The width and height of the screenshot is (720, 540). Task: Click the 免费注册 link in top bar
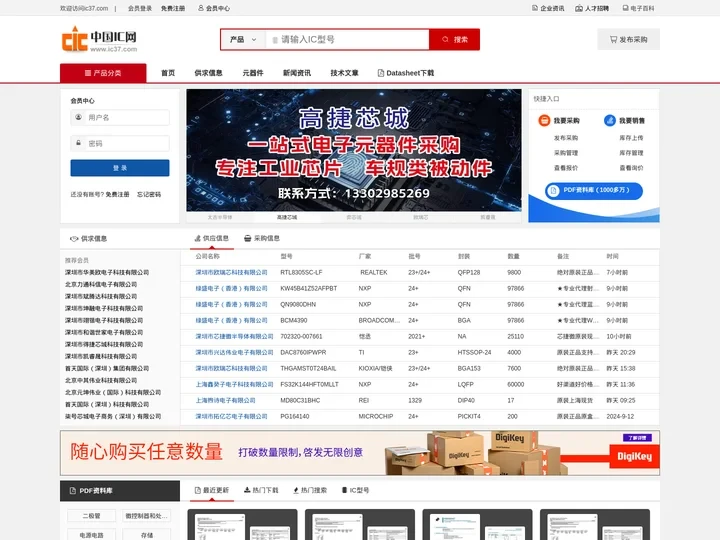coord(173,8)
